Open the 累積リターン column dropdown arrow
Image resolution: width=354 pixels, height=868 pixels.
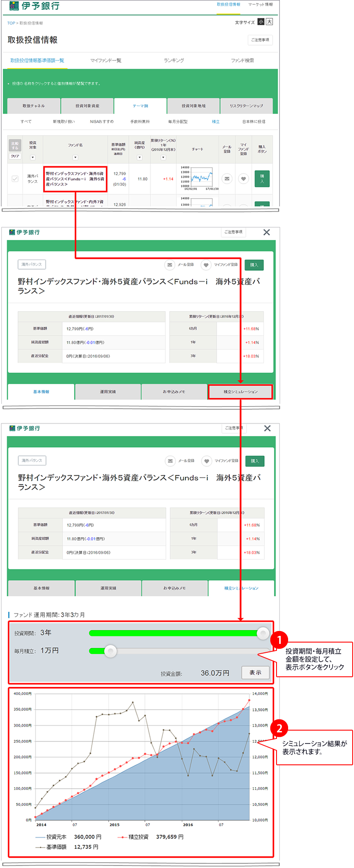tap(163, 157)
